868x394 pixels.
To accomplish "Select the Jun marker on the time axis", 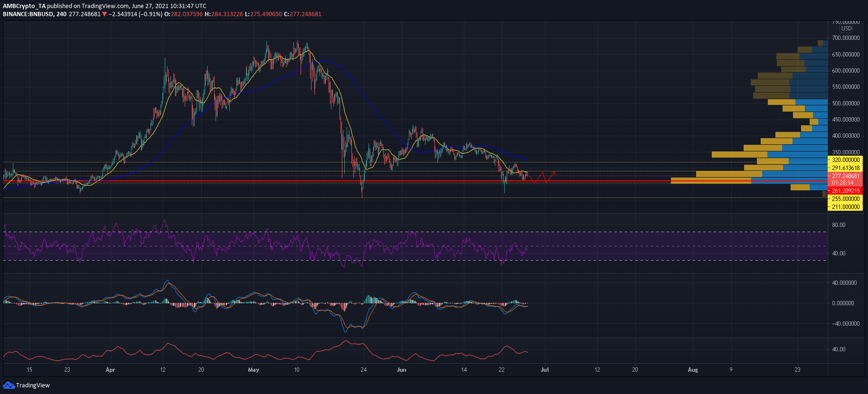I will click(402, 370).
